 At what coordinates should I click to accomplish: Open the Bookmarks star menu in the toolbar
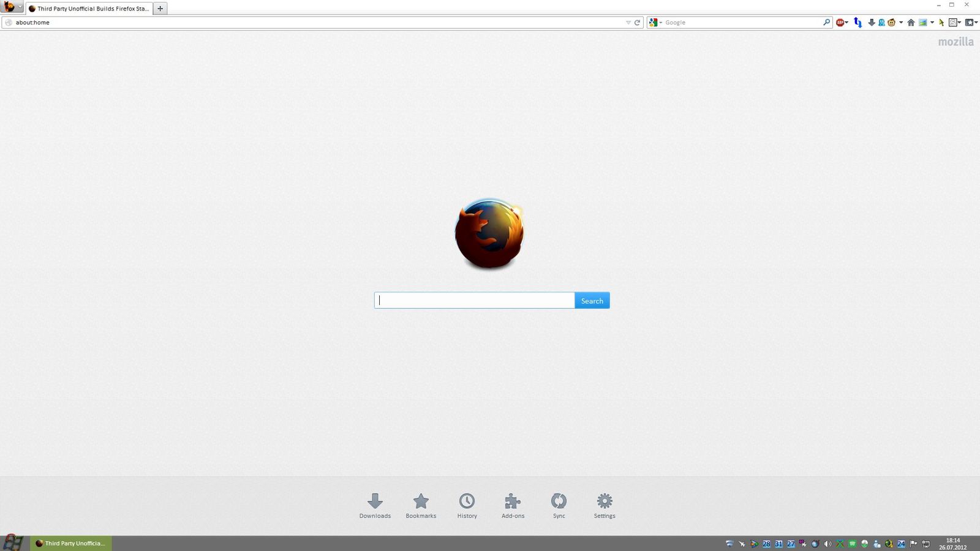[971, 23]
